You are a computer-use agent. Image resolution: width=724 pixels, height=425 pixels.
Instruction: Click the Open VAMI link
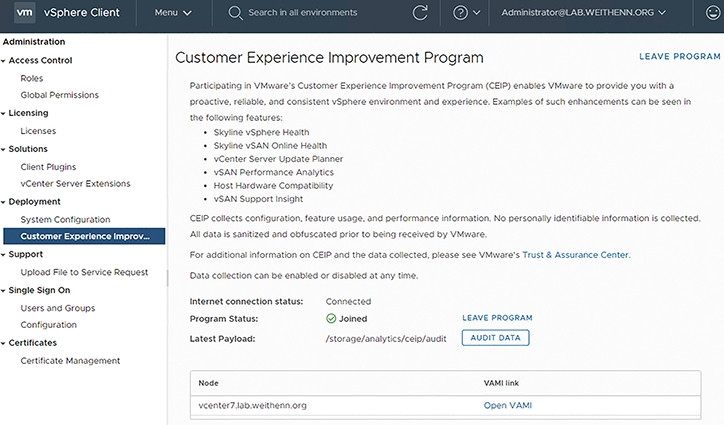click(x=508, y=406)
